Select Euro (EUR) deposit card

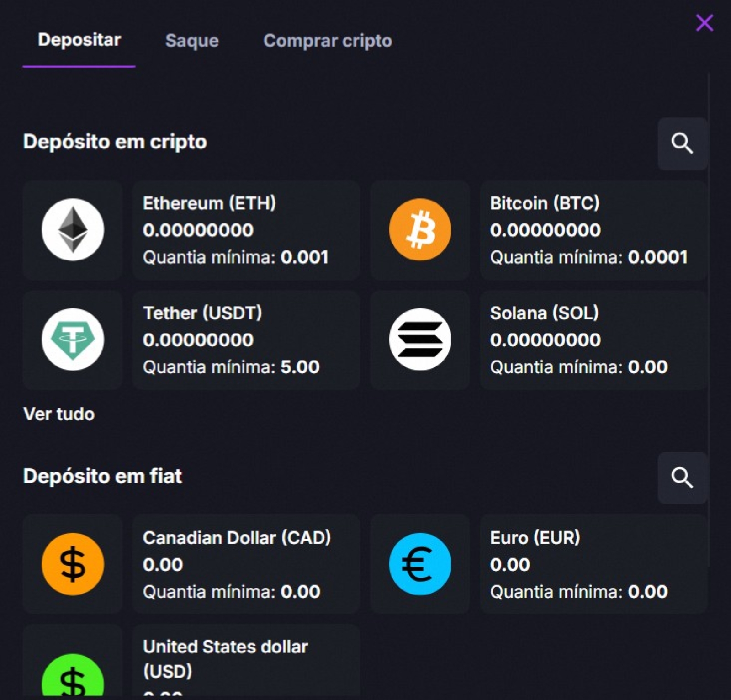(x=593, y=564)
